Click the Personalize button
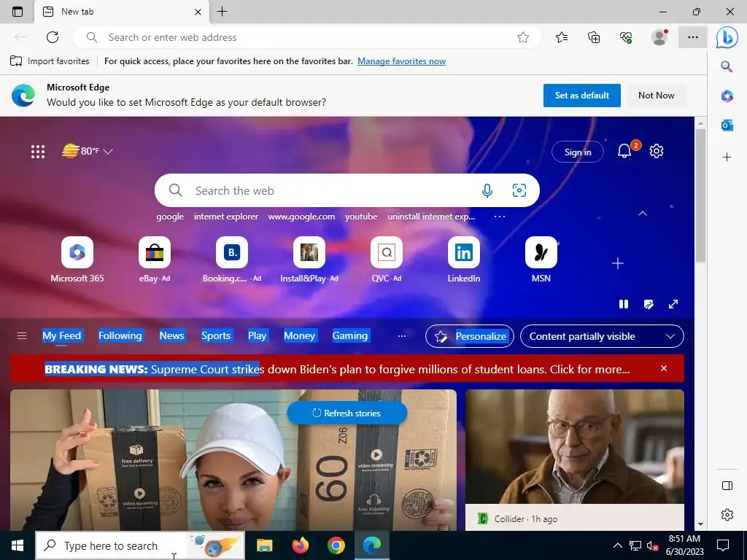 [x=469, y=336]
